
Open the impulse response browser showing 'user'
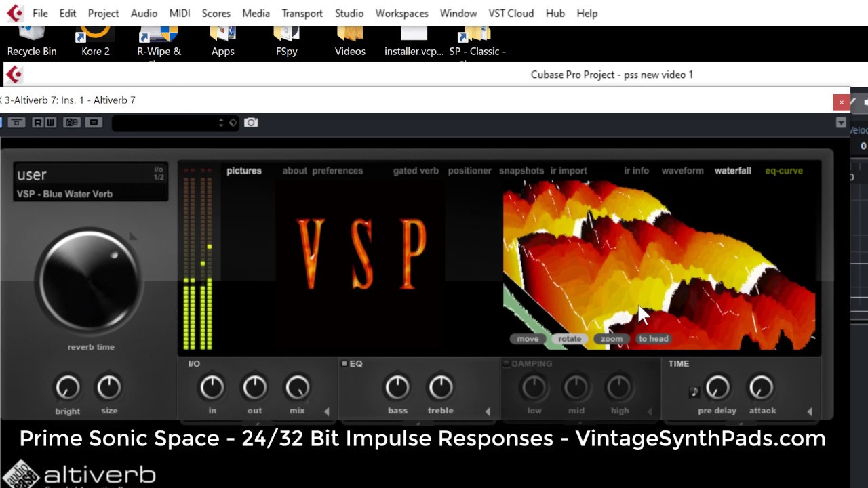32,175
